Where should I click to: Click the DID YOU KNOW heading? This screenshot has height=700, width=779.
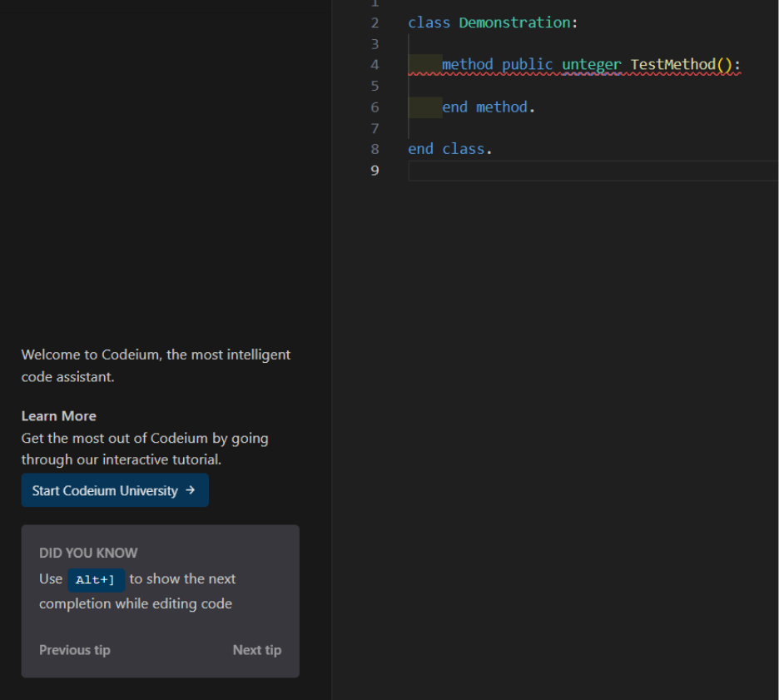pos(88,553)
